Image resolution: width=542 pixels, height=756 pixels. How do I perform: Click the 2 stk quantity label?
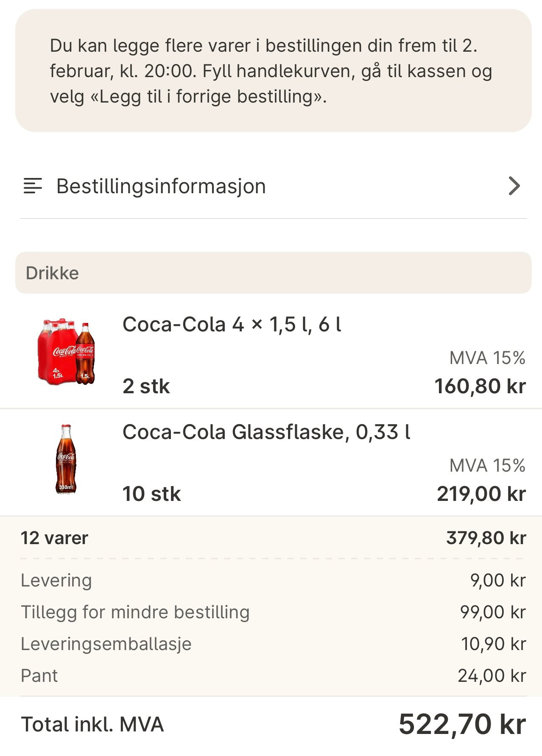pos(146,386)
